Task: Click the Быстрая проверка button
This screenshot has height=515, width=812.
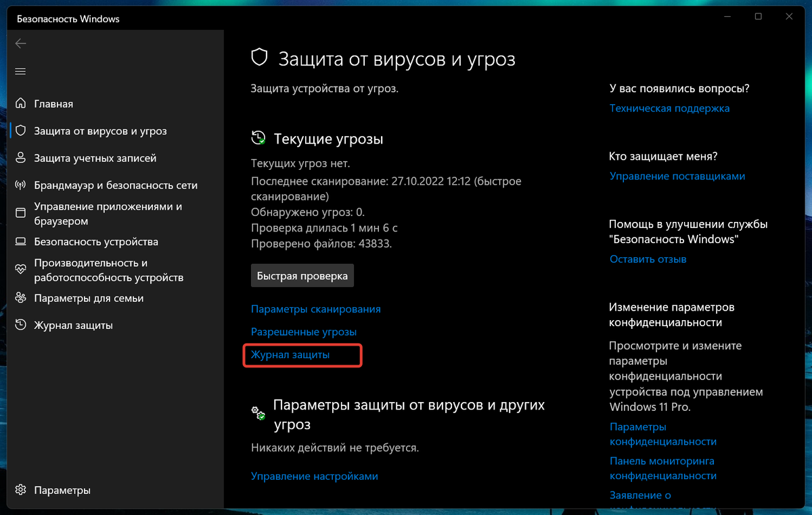Action: pos(302,275)
